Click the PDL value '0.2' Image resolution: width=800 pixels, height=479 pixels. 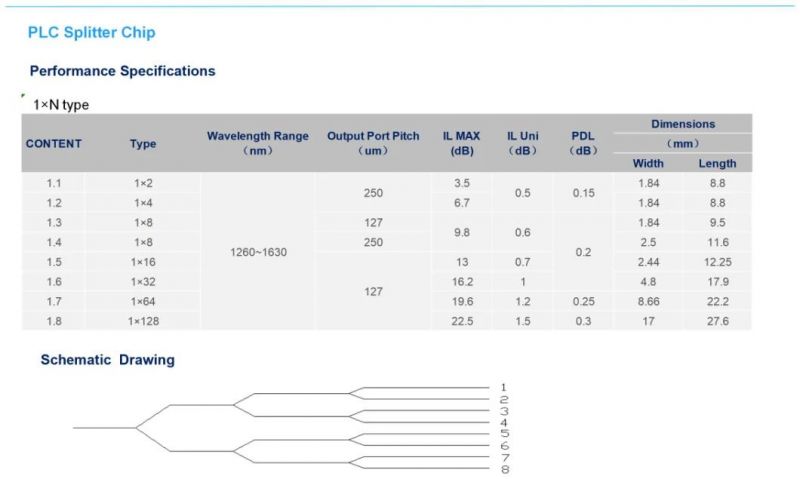click(x=583, y=253)
